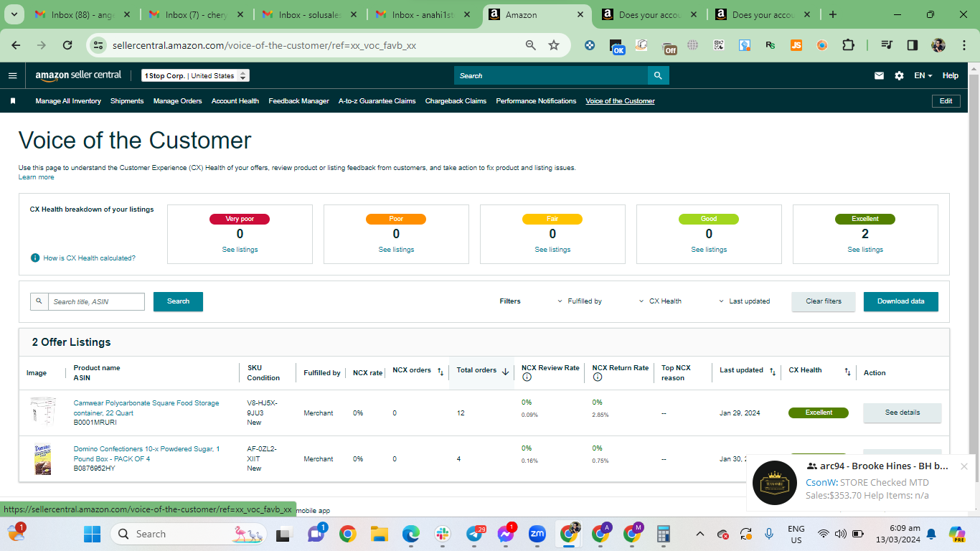View site information icon in address bar

click(x=99, y=45)
